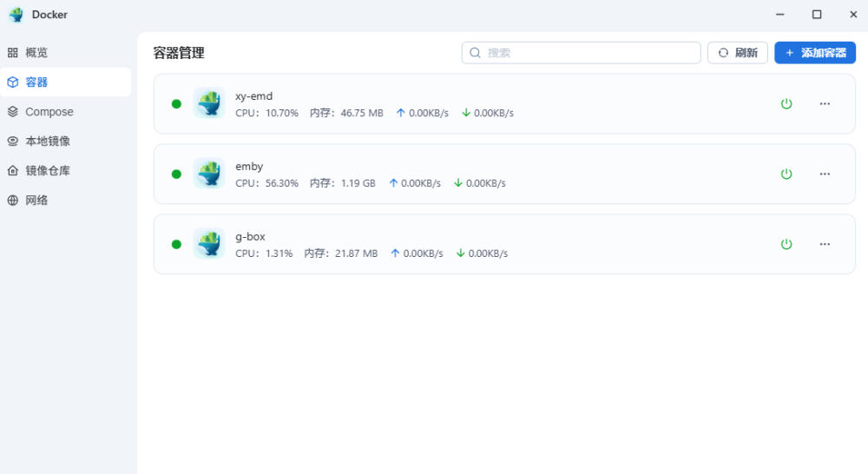Click the green status dot for emby
Image resolution: width=868 pixels, height=474 pixels.
point(176,174)
